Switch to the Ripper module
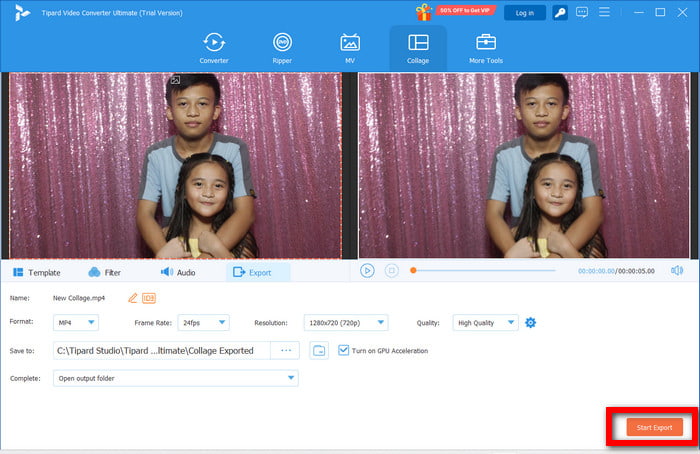 [x=282, y=46]
